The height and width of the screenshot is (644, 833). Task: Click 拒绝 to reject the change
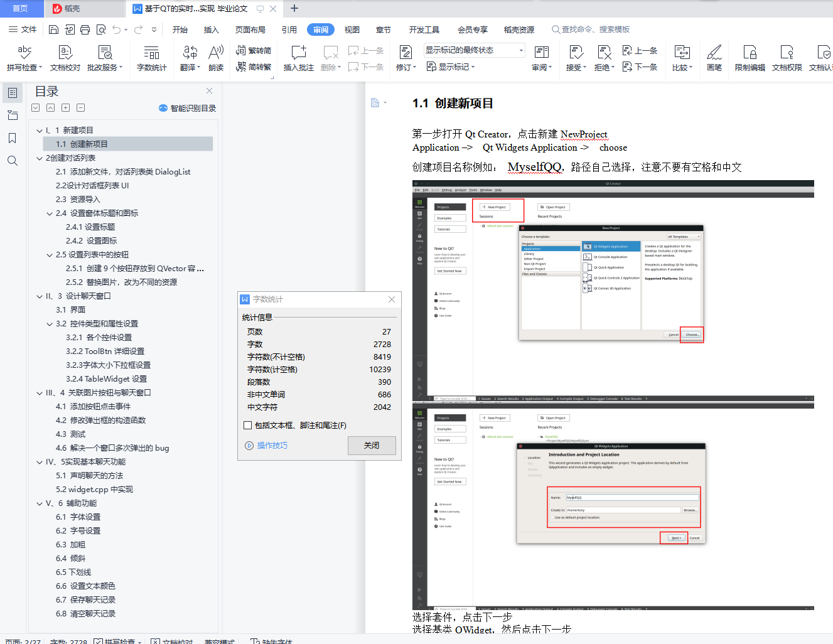pyautogui.click(x=605, y=58)
